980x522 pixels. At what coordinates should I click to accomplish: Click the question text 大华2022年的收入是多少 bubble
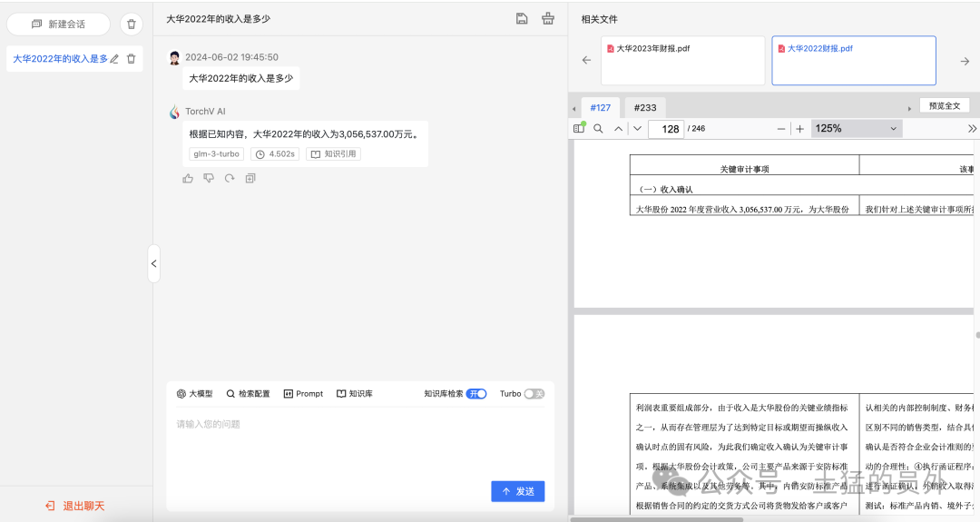(241, 79)
